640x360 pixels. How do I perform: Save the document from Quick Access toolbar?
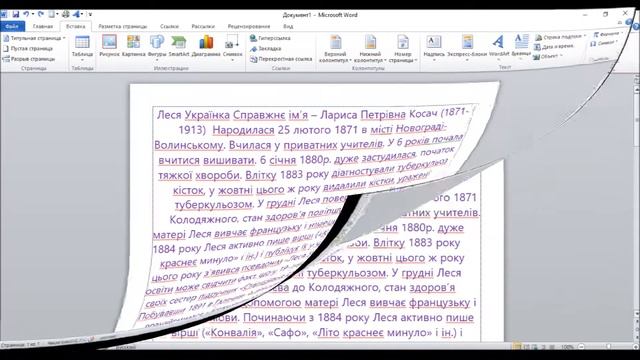coord(16,14)
